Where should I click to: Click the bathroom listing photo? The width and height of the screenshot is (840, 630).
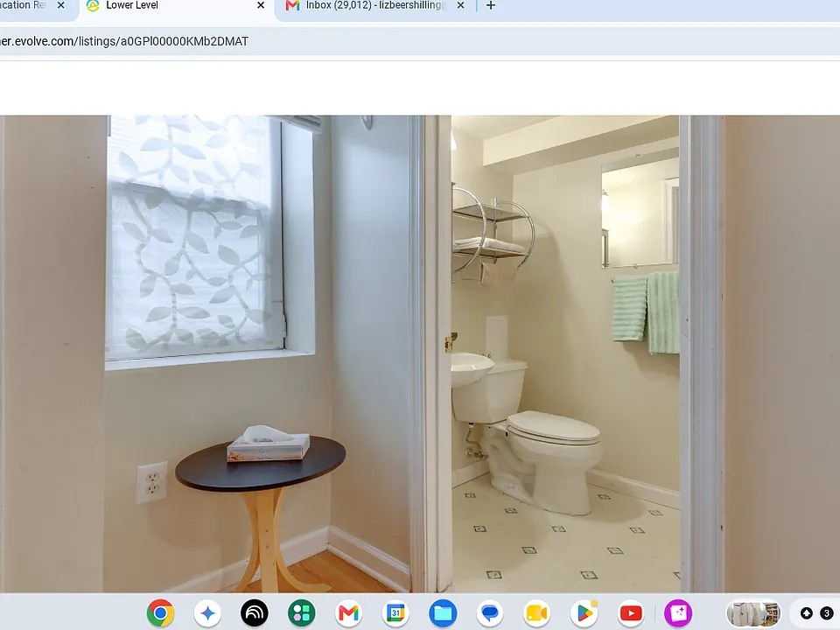(x=420, y=354)
